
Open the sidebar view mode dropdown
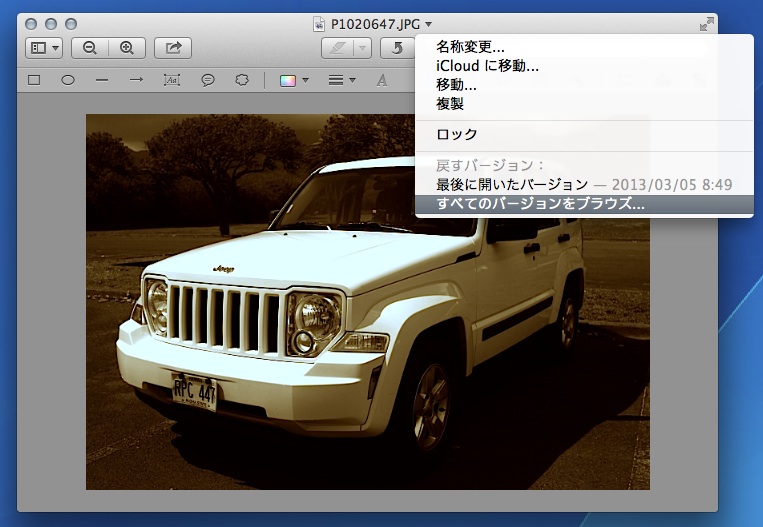45,47
